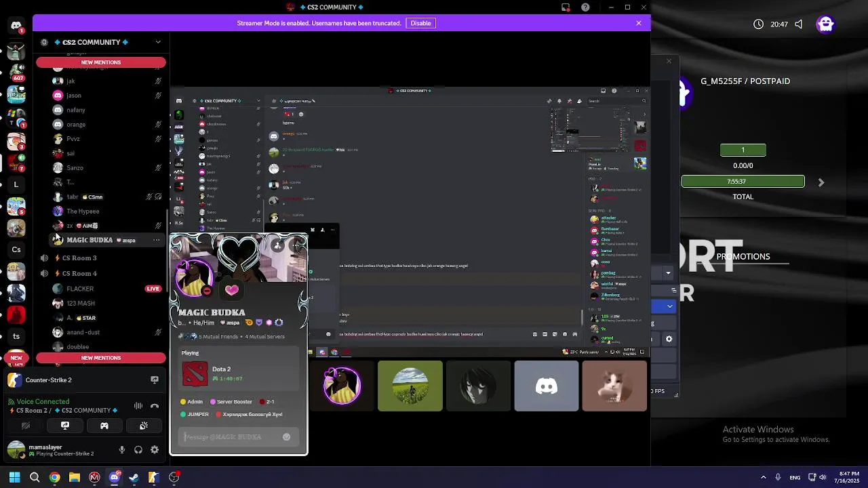Select voice user The Hypeee
This screenshot has height=488, width=868.
107,211
